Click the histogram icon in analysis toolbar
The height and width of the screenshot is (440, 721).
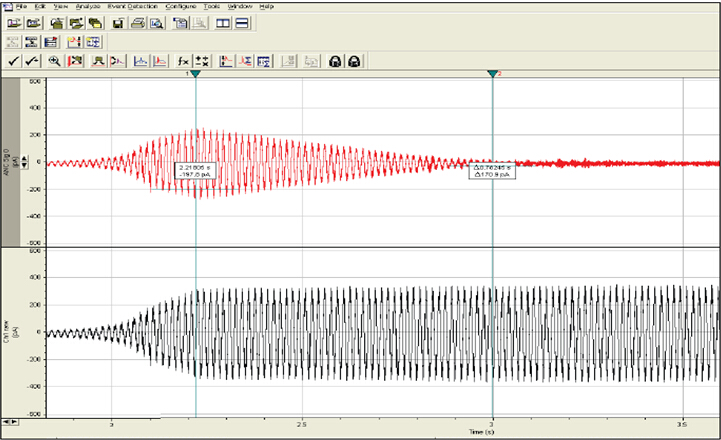pos(141,61)
